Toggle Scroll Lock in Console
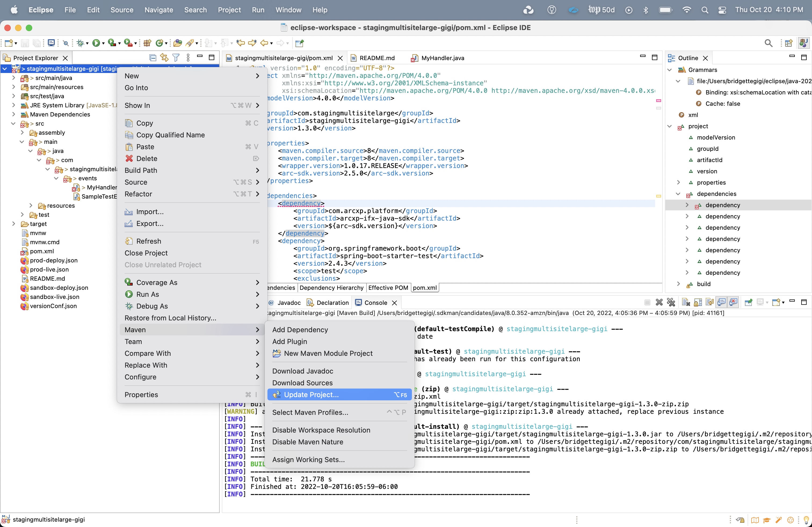 (x=698, y=302)
